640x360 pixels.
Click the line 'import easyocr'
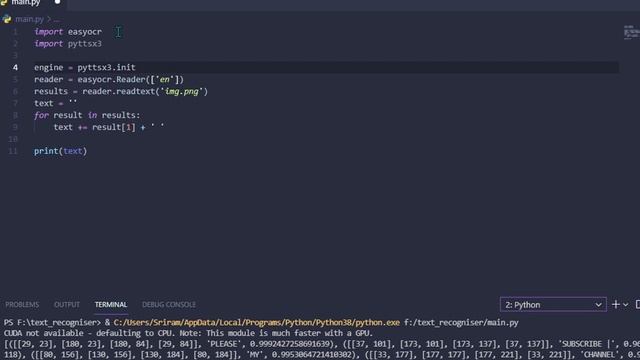click(x=68, y=32)
